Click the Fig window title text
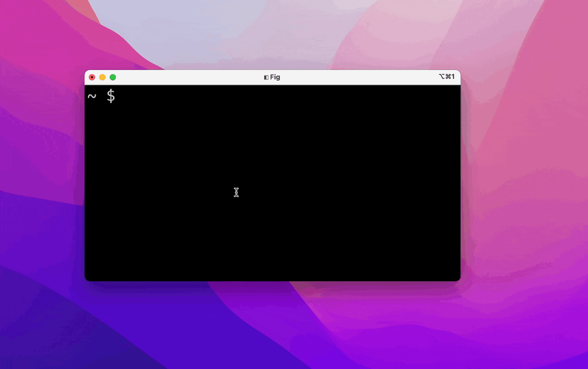 tap(275, 77)
